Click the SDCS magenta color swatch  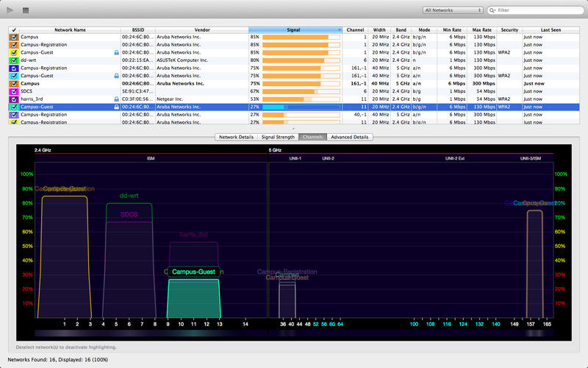pyautogui.click(x=13, y=91)
